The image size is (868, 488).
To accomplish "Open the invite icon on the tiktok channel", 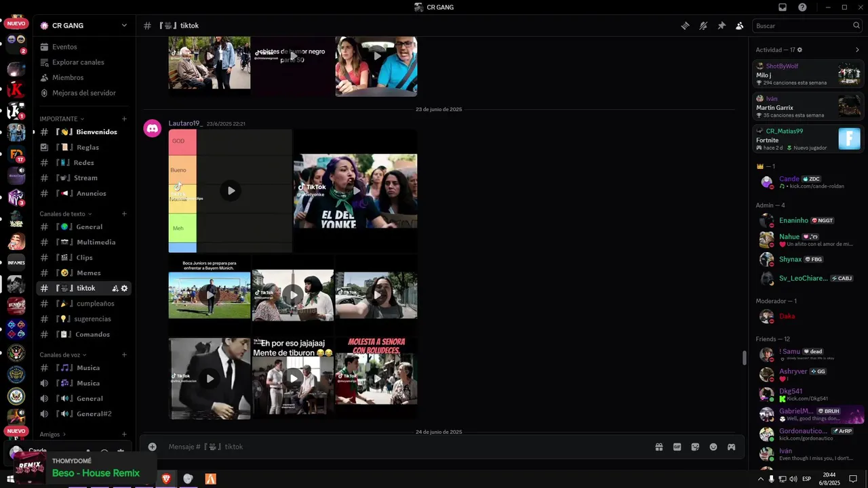I will point(115,288).
